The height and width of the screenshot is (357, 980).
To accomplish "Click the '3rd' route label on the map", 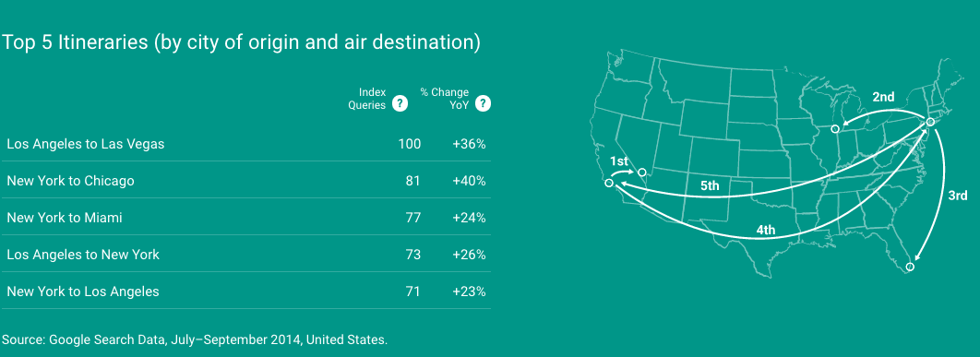I will click(x=958, y=196).
